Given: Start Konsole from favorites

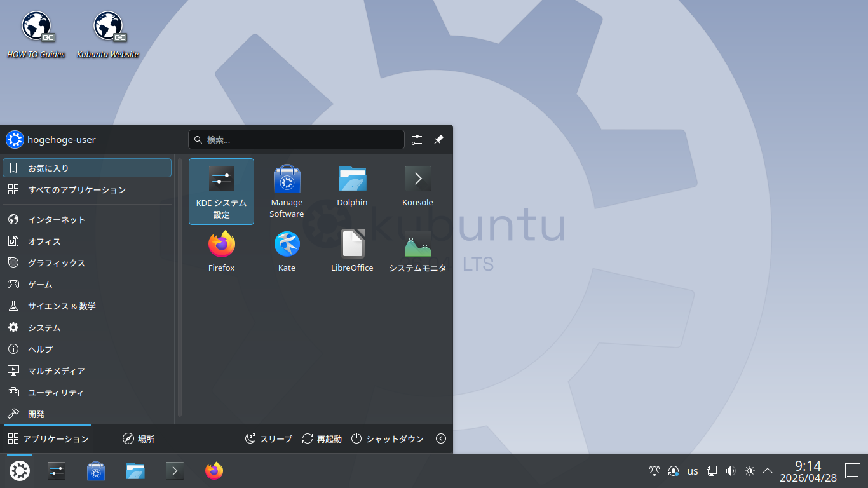Looking at the screenshot, I should click(x=417, y=184).
